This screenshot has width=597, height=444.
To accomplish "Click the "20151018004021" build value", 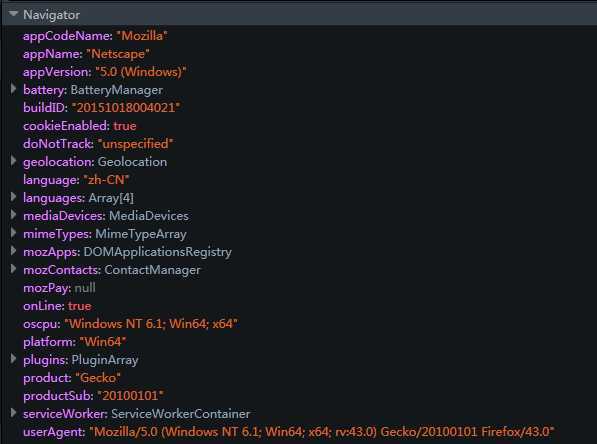I will tap(126, 108).
